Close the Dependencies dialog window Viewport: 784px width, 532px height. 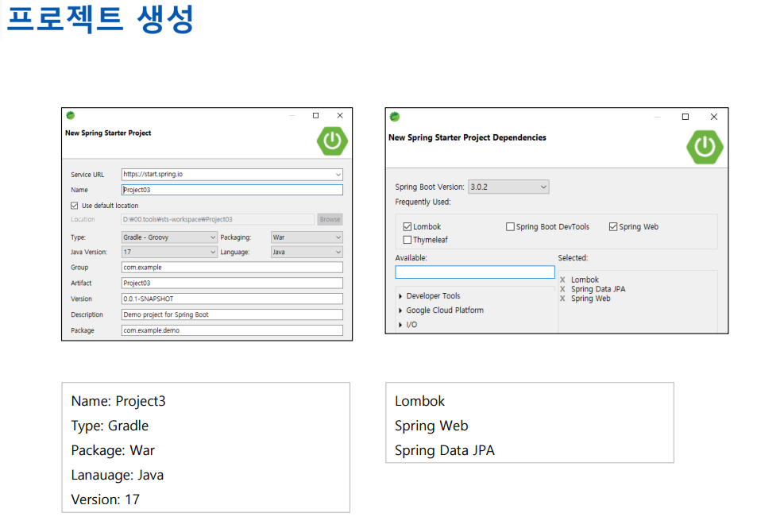[x=714, y=117]
